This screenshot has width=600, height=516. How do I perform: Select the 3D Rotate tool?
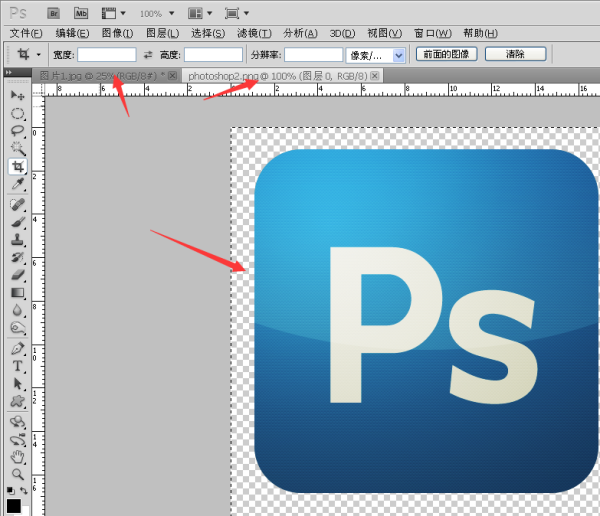[17, 422]
